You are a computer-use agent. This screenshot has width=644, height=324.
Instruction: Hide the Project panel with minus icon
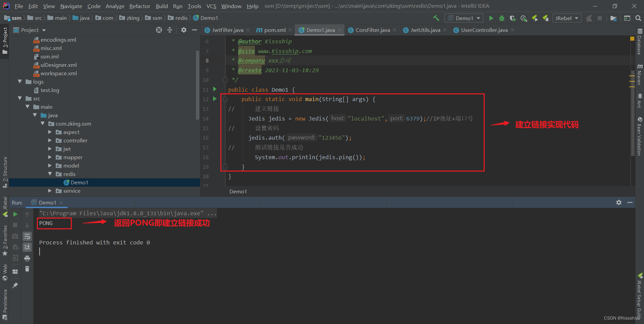pos(194,30)
